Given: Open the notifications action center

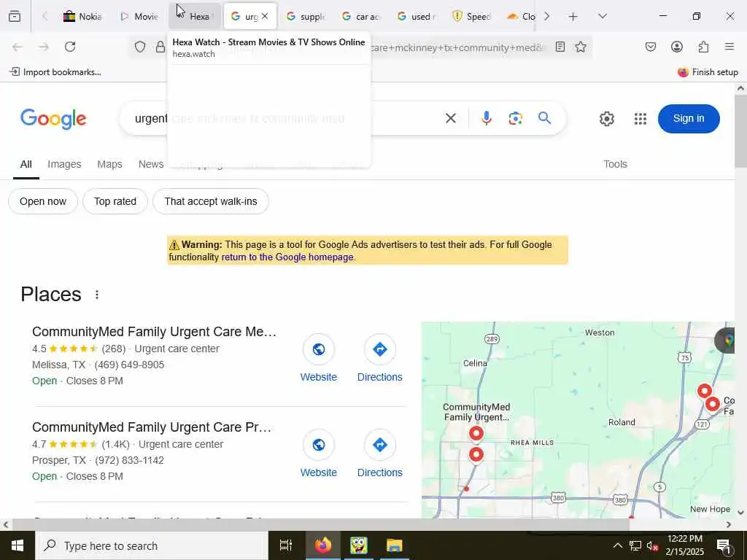Looking at the screenshot, I should click(x=724, y=545).
